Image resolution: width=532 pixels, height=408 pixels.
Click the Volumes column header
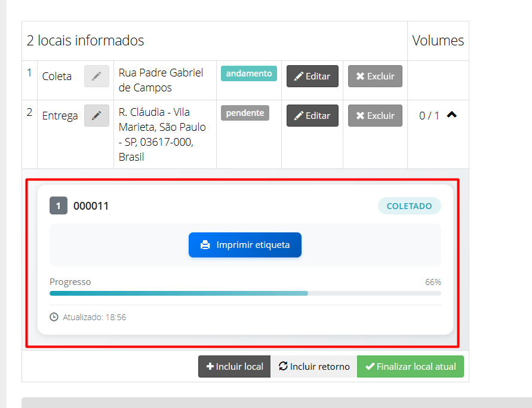click(438, 41)
